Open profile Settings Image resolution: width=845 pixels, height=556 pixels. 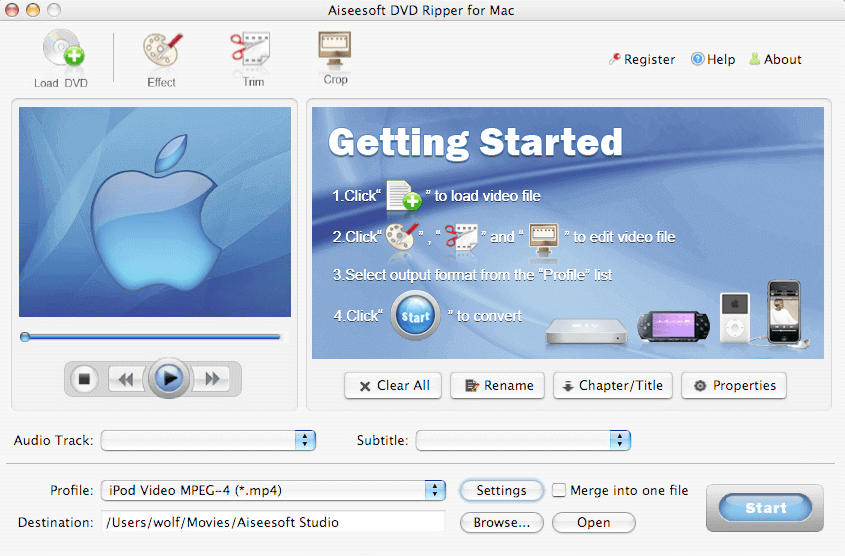tap(501, 490)
